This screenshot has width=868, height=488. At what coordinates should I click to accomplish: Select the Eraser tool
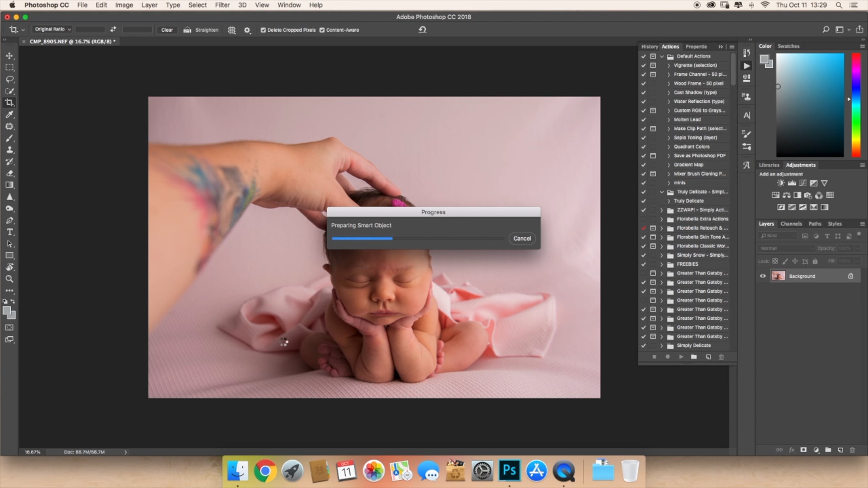point(10,173)
